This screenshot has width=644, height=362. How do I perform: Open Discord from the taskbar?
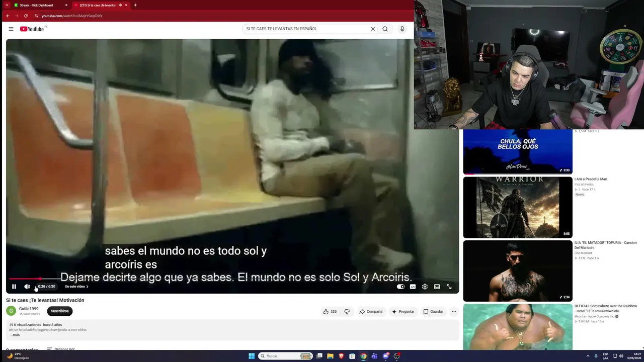[386, 356]
